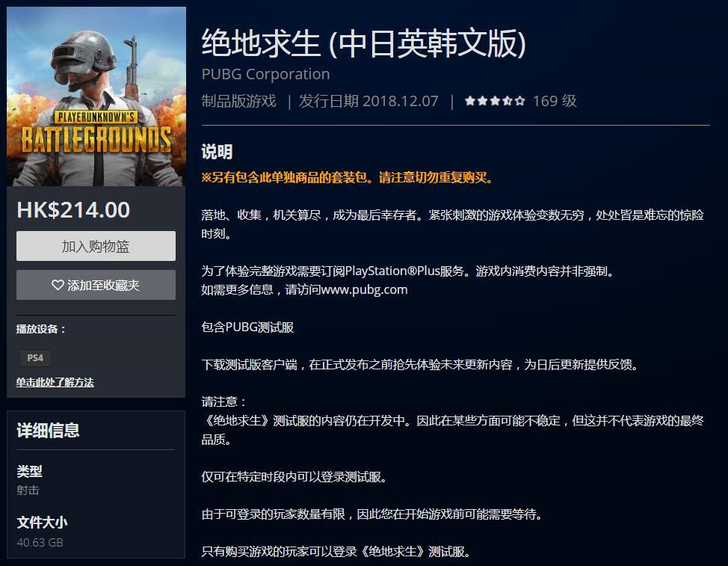Click the 加入购物篮 add-to-cart button
The image size is (728, 566).
(96, 246)
